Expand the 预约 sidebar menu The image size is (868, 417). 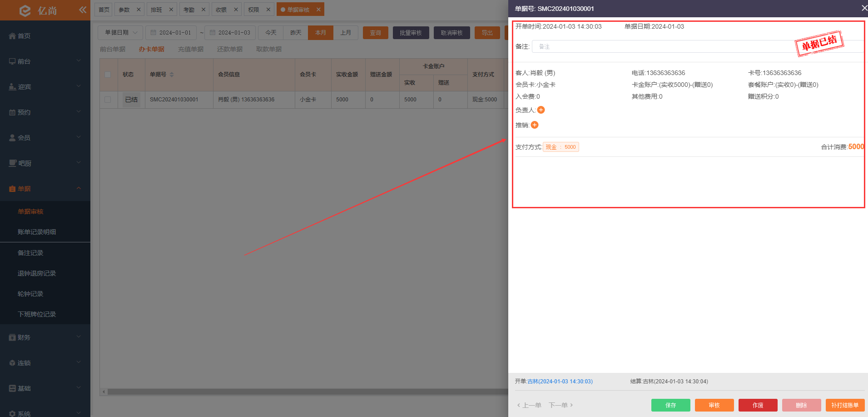(x=45, y=112)
